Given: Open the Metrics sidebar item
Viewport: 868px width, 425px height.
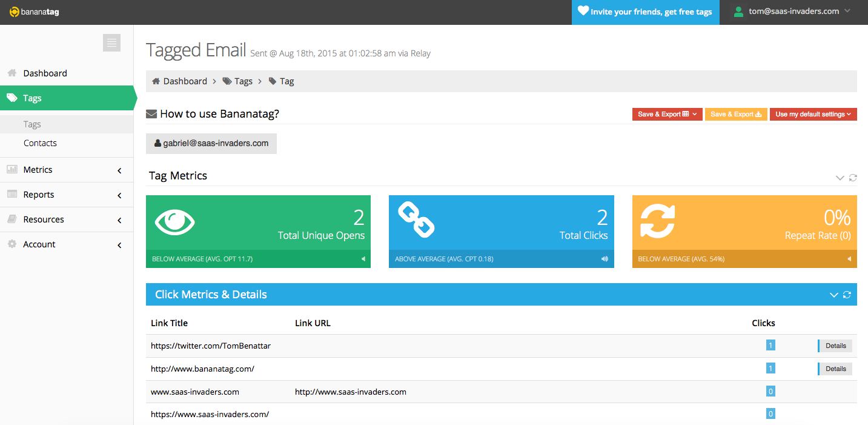Looking at the screenshot, I should [x=67, y=170].
